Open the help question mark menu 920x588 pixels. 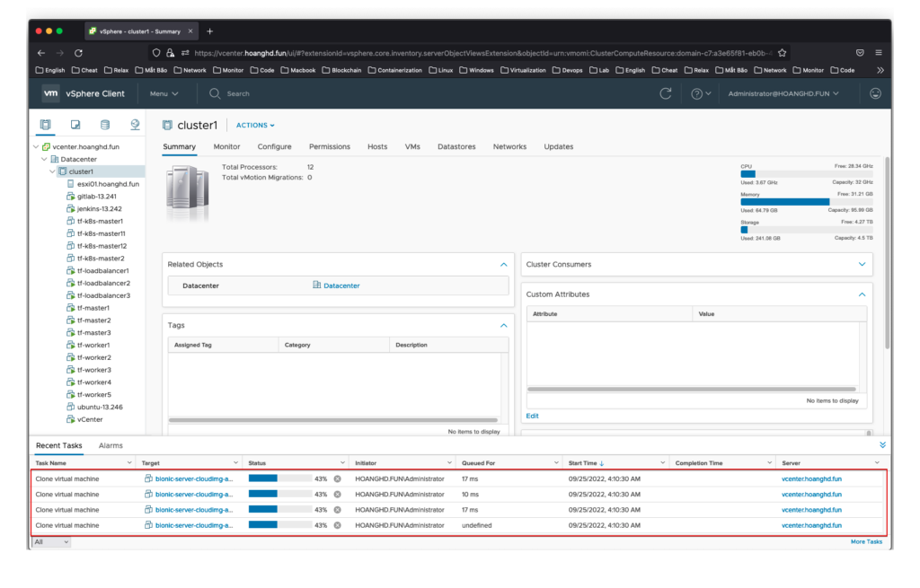point(701,93)
